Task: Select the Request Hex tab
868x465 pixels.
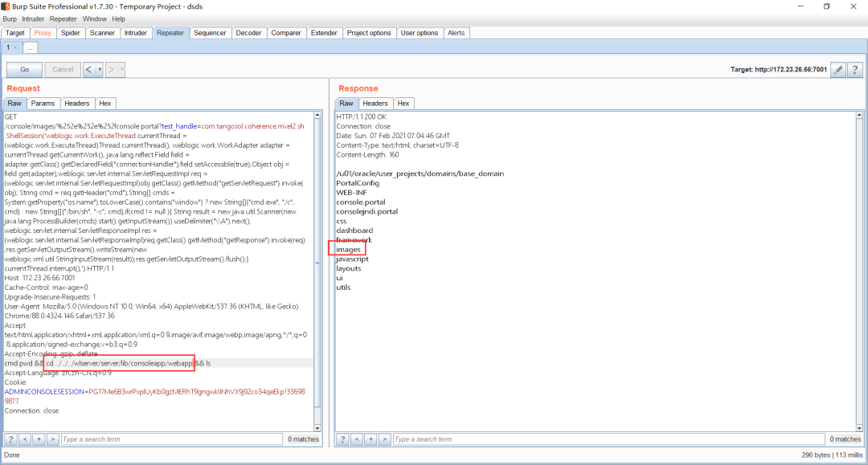Action: click(105, 104)
